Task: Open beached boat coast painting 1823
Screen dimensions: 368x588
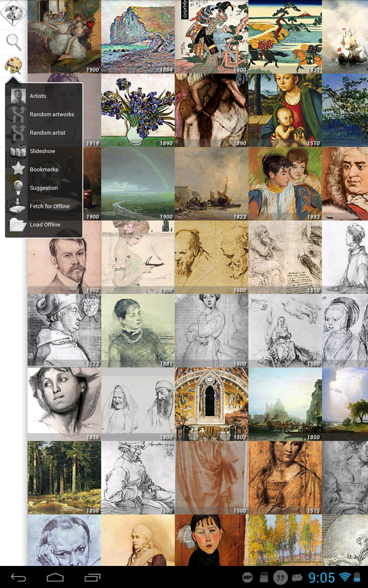Action: point(212,184)
